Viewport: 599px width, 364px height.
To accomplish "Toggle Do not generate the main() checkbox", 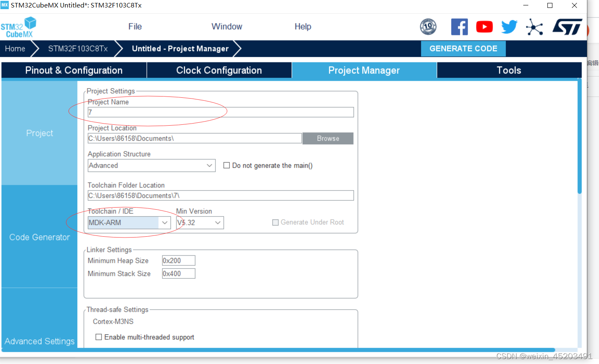I will tap(227, 165).
